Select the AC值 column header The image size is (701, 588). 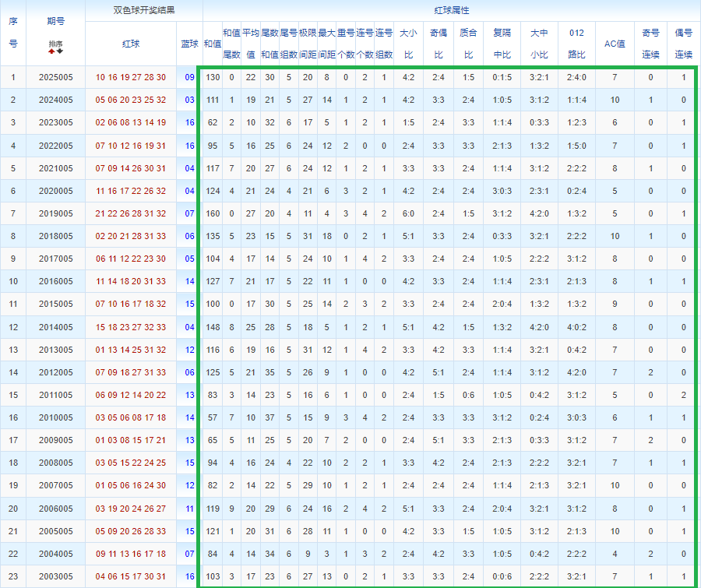point(615,44)
